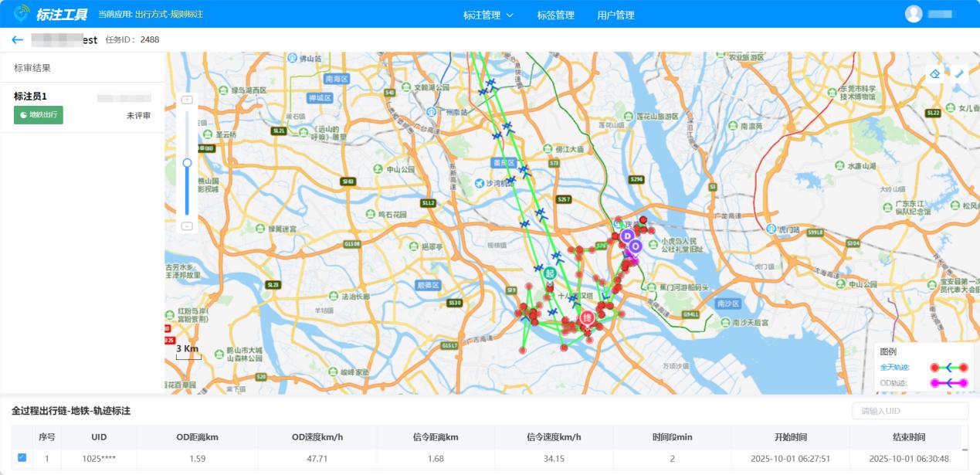The height and width of the screenshot is (475, 980).
Task: Uncheck the row 1 checkbox
Action: point(22,457)
